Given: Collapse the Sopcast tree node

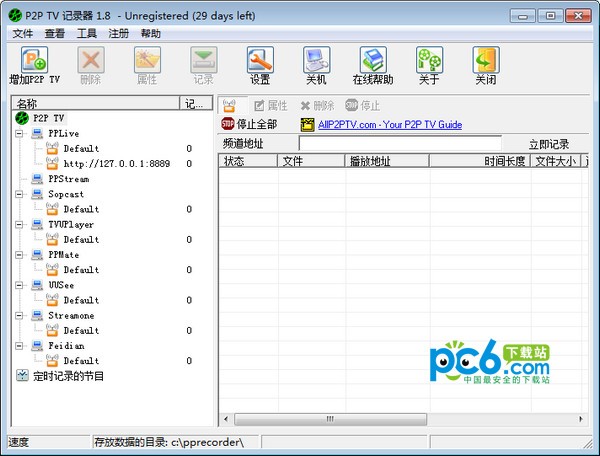Looking at the screenshot, I should tap(19, 194).
